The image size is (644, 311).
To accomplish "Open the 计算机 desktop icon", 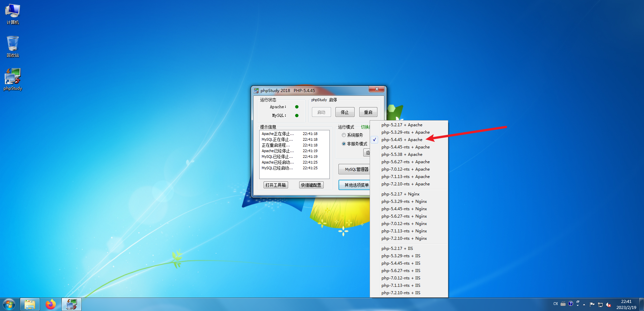I will [x=13, y=14].
